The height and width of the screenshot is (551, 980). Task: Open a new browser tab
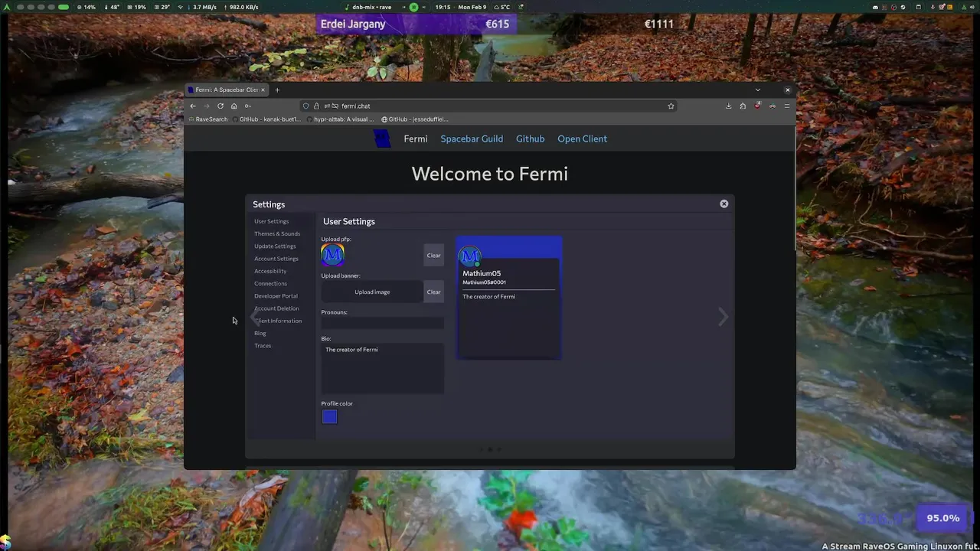tap(277, 90)
